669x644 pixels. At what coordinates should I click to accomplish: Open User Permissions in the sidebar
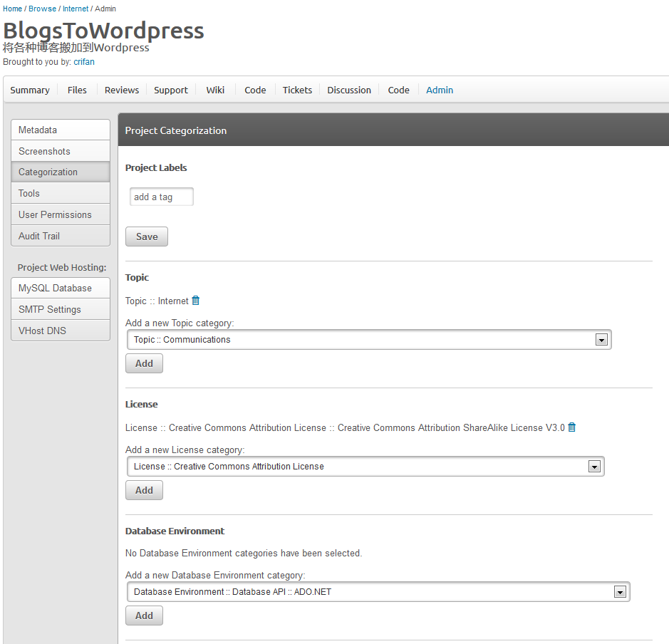click(61, 214)
